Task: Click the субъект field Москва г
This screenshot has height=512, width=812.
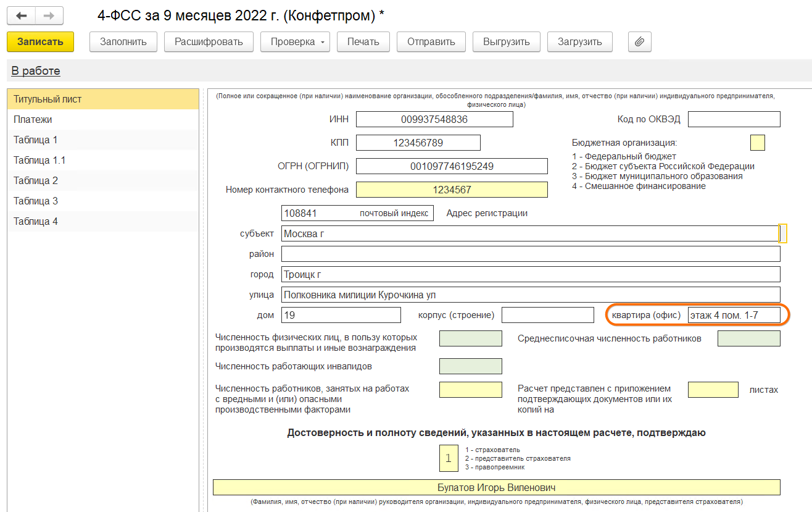Action: tap(530, 233)
